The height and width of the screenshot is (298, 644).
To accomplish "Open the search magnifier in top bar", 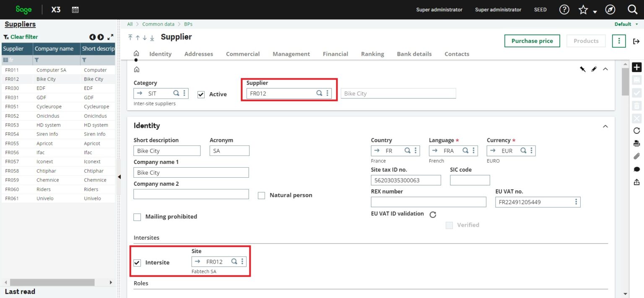I will [633, 9].
